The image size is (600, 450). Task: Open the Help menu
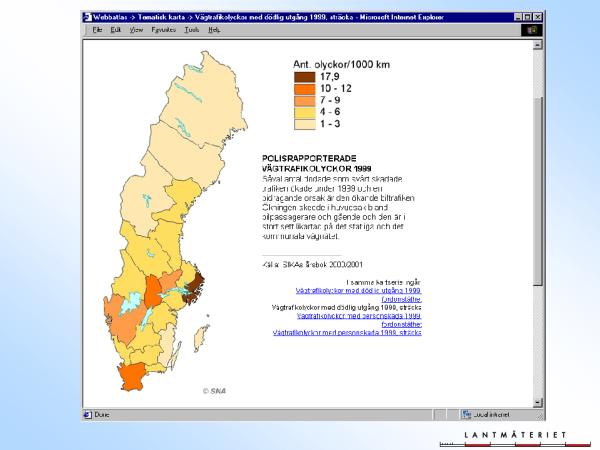[214, 30]
